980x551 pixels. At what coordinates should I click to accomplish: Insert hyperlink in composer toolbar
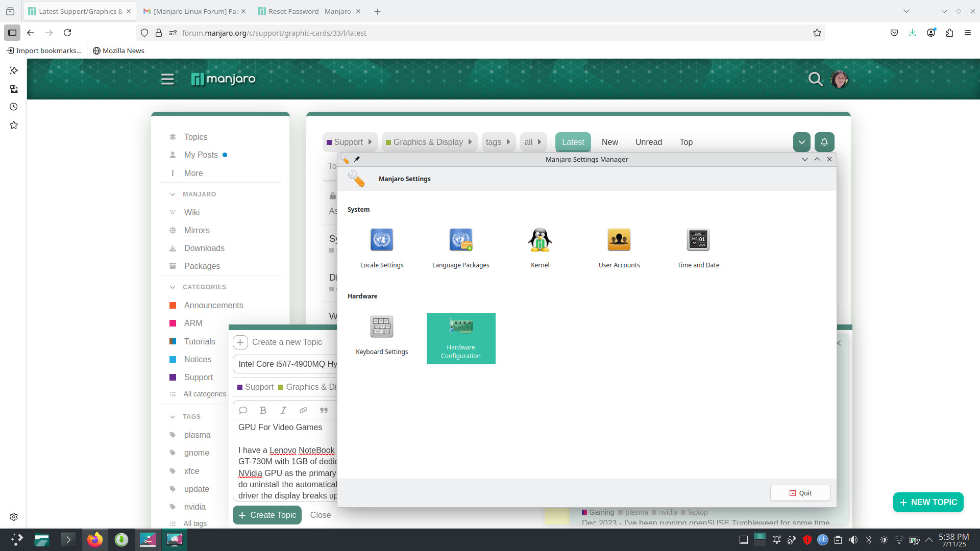point(303,410)
